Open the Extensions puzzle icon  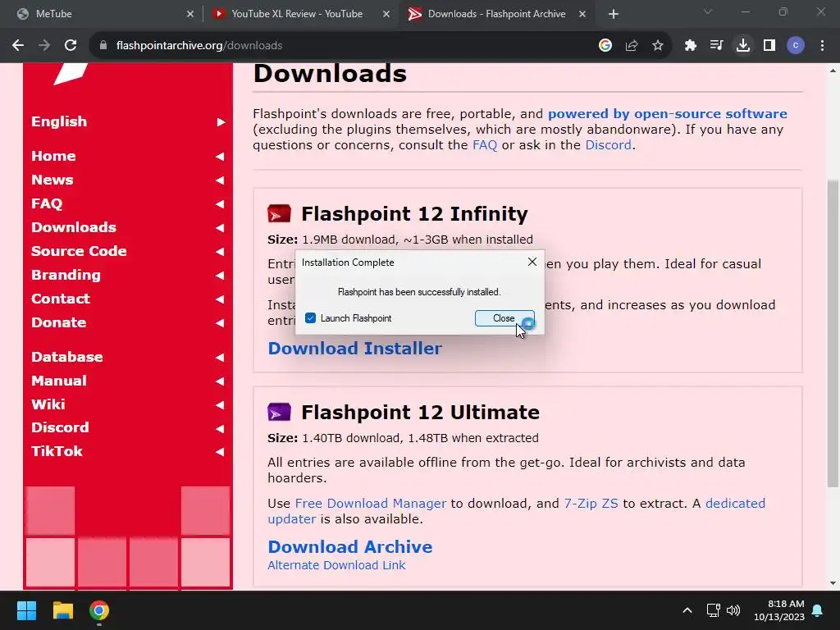[x=691, y=46]
